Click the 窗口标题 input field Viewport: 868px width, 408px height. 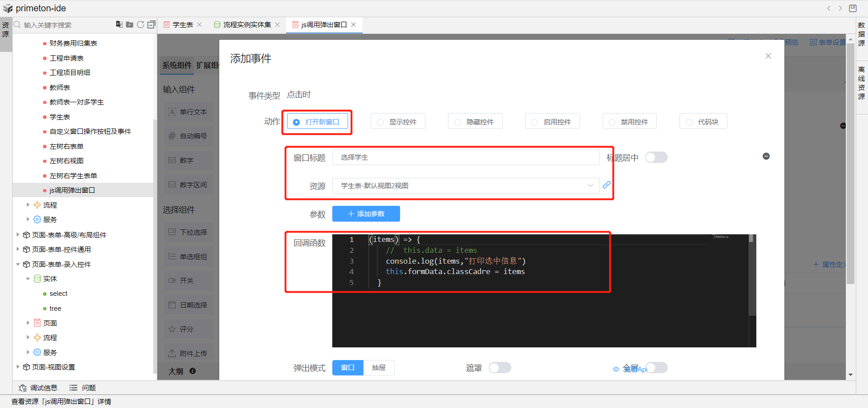pyautogui.click(x=466, y=157)
